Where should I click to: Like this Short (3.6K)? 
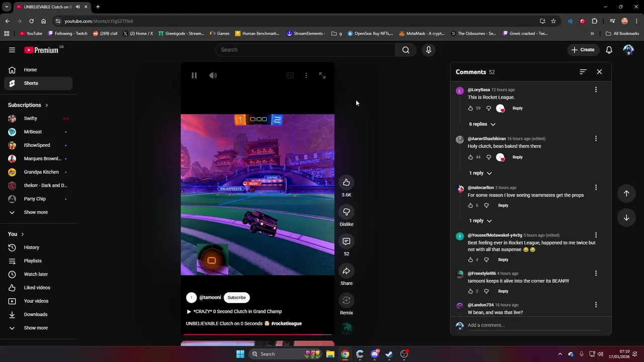346,183
